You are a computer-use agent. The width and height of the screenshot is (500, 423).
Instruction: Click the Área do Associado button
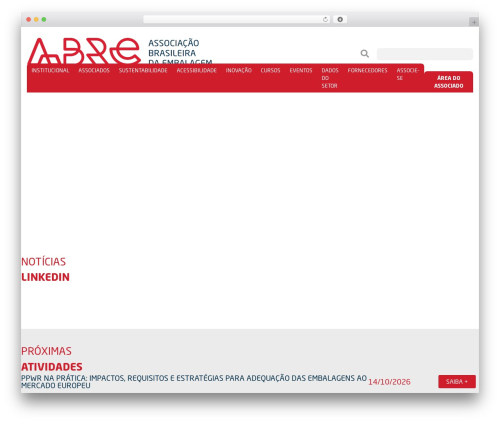[x=449, y=82]
